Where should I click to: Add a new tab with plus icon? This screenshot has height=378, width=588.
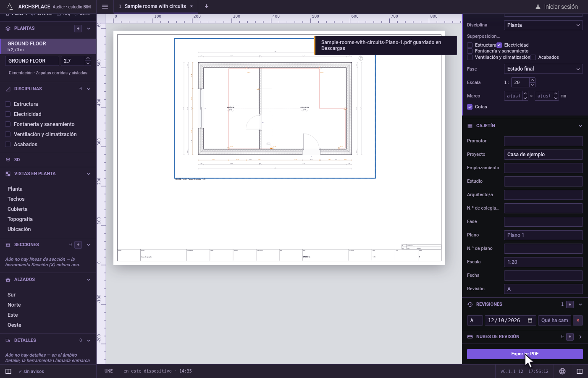click(x=207, y=6)
